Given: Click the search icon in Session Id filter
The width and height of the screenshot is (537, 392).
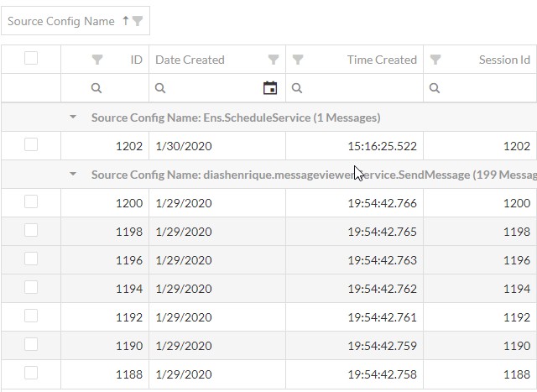Looking at the screenshot, I should (435, 87).
